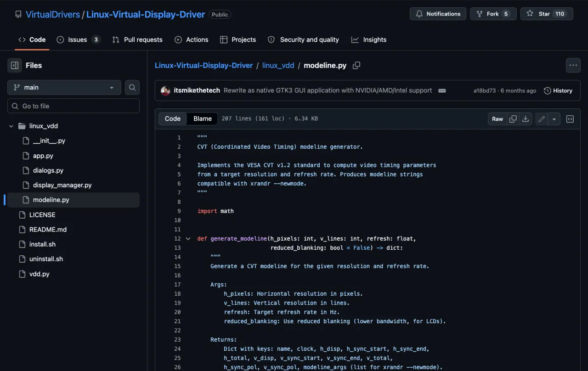588x371 pixels.
Task: Click the repository icon beside VirtualDrivers
Action: [x=18, y=14]
